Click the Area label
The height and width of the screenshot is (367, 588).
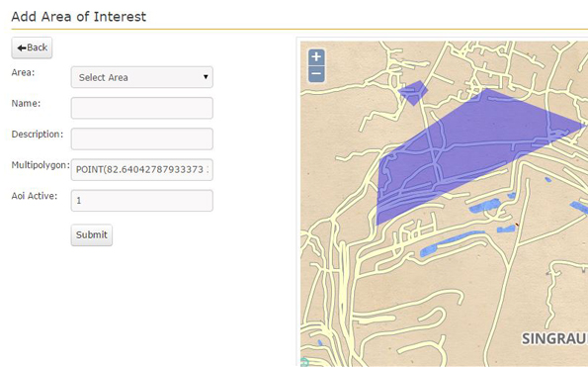[x=23, y=72]
